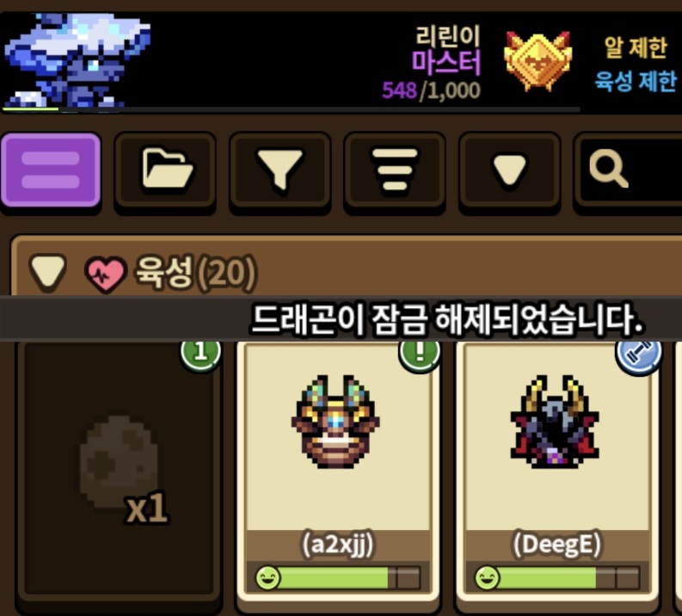Expand the toolbar down-triangle dropdown

(x=509, y=169)
